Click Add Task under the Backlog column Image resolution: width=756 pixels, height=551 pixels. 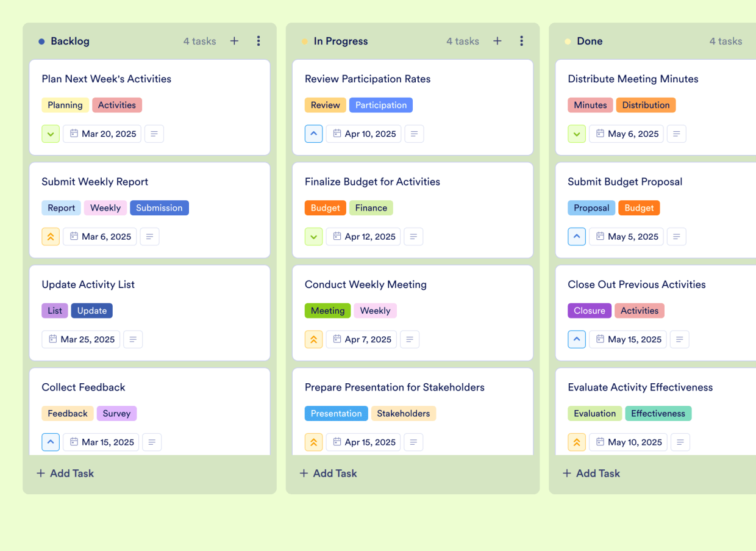click(x=65, y=473)
